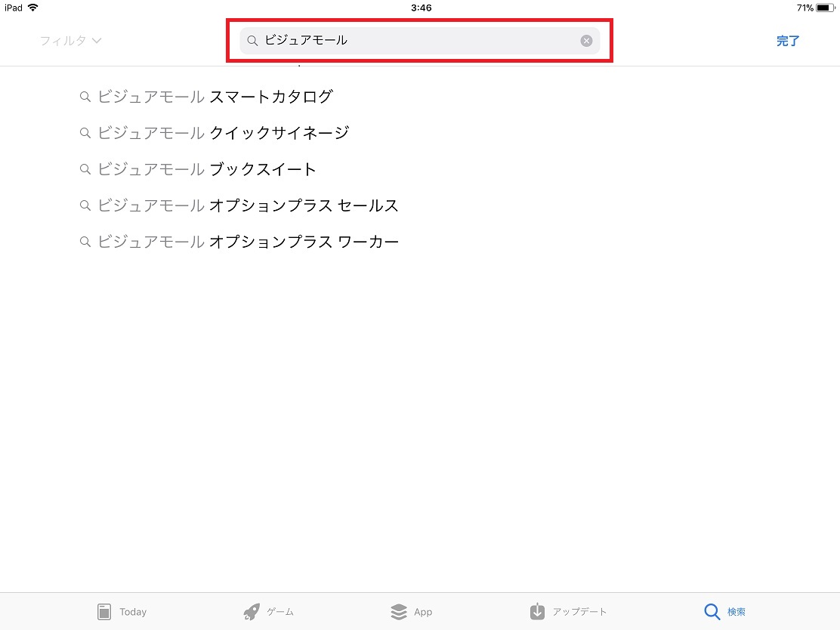
Task: Click the magnifier icon beside スマートカタログ
Action: coord(85,97)
